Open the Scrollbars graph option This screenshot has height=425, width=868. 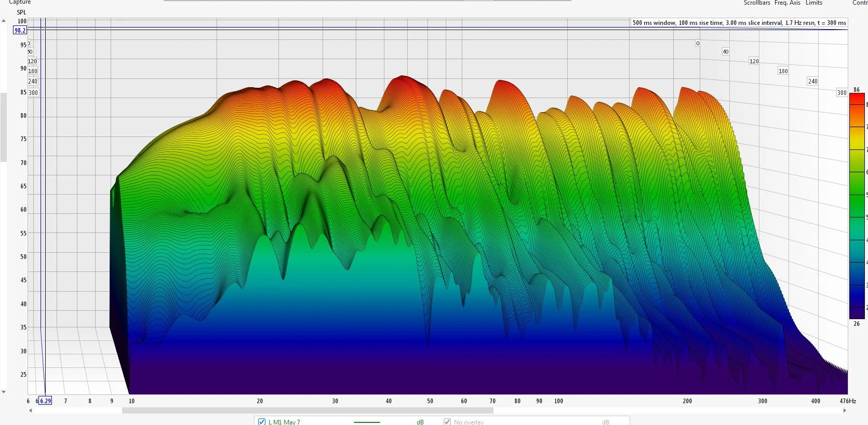[x=757, y=3]
